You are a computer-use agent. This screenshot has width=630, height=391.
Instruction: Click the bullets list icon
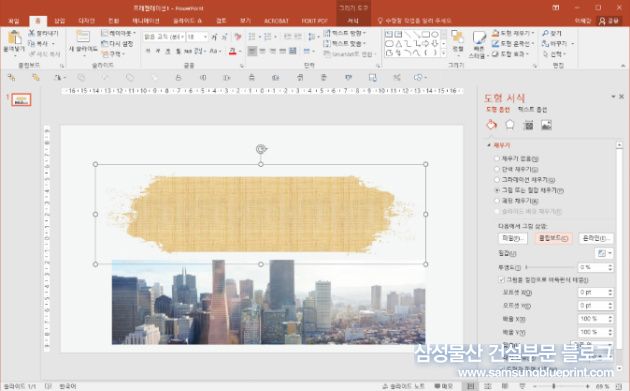pyautogui.click(x=252, y=37)
